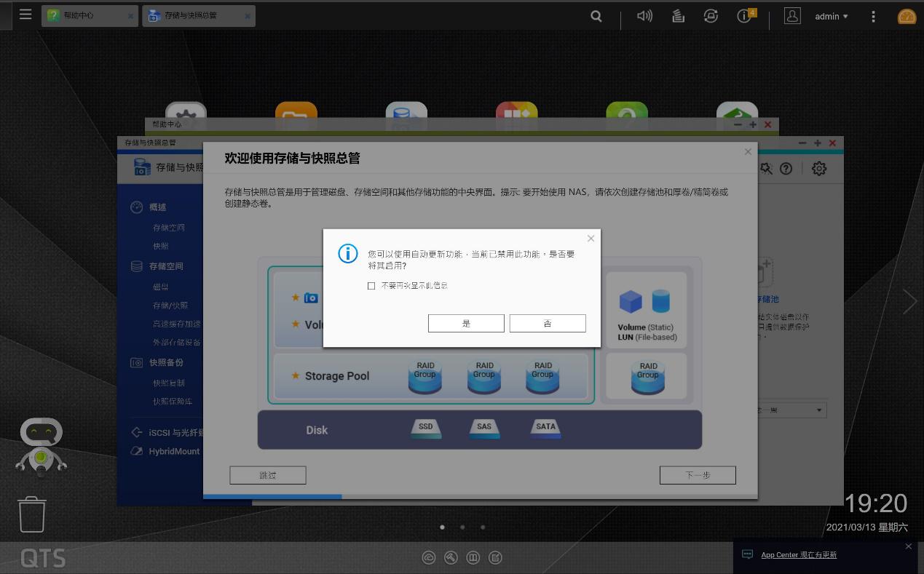Click the search magnifier icon in top bar
924x574 pixels.
(596, 16)
